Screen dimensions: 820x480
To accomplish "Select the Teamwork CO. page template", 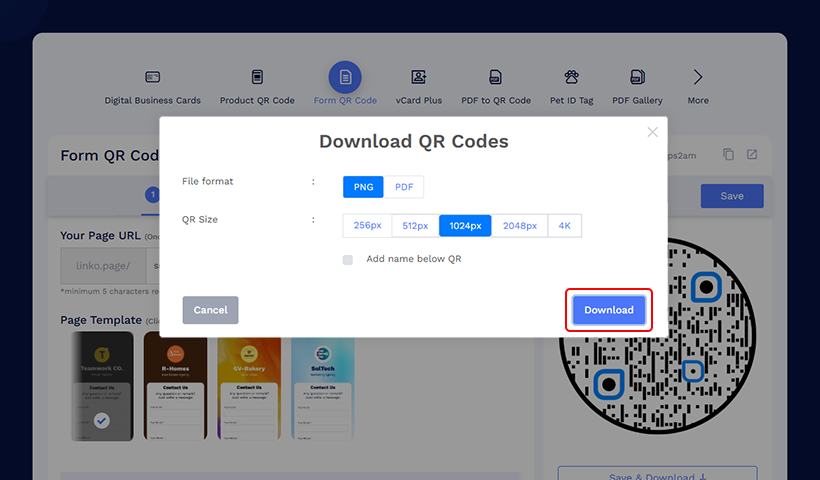I will (x=102, y=386).
